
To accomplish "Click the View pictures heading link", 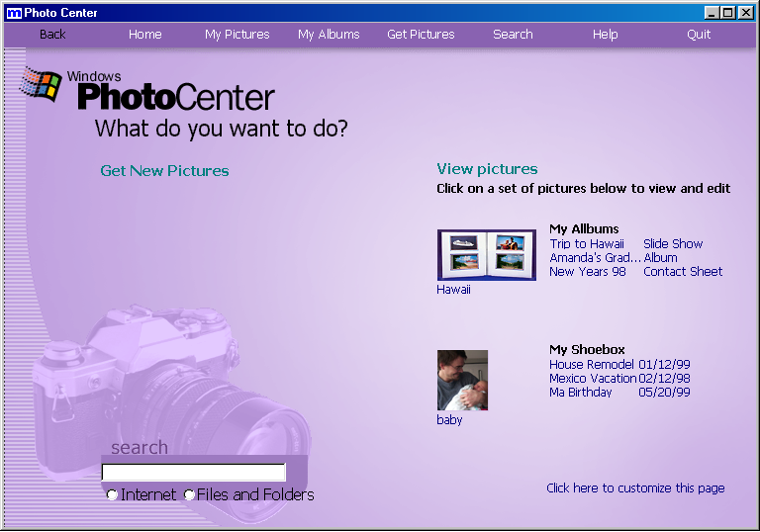I will (487, 169).
